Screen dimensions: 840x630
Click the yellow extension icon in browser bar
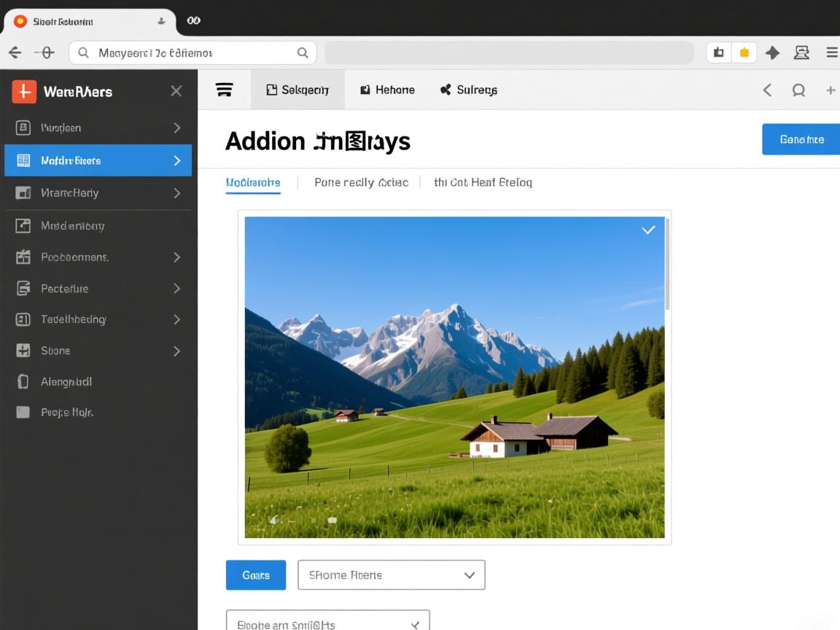point(744,52)
